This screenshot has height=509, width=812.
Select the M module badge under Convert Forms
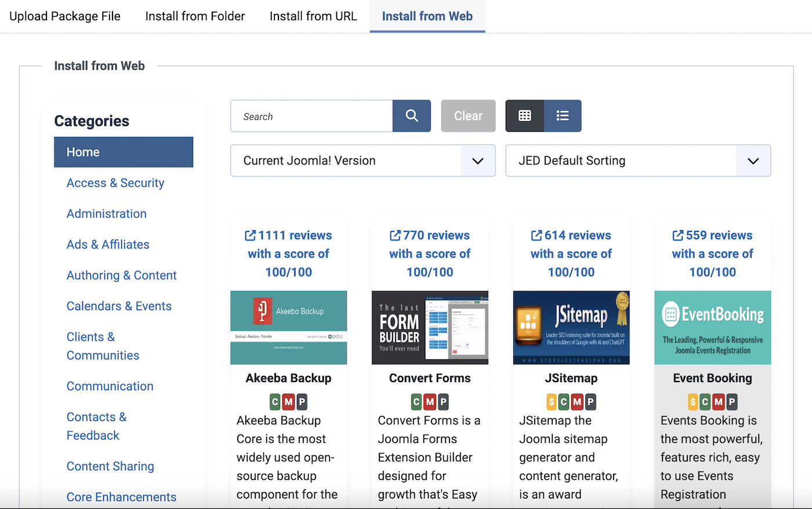click(430, 401)
